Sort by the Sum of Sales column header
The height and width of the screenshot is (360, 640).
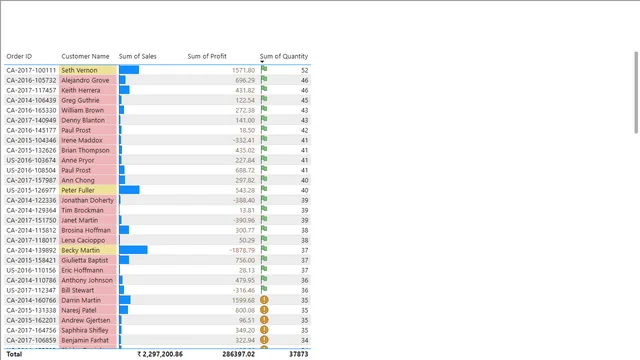[x=138, y=56]
